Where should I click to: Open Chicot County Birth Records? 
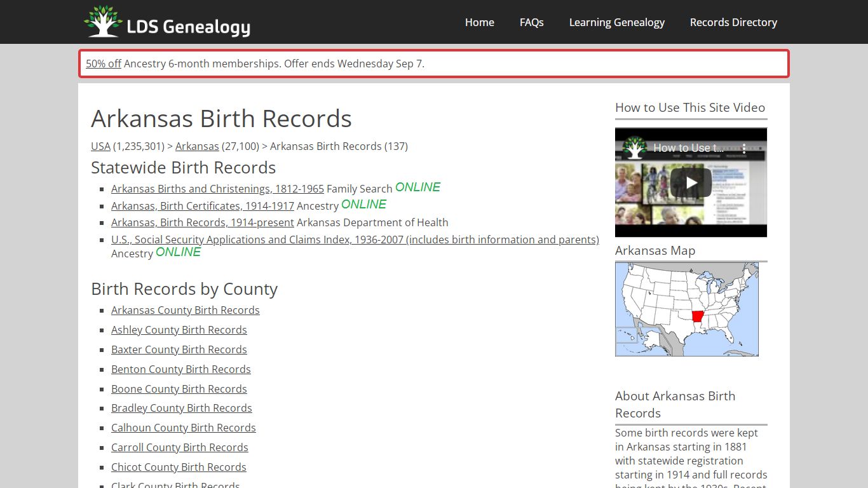179,467
